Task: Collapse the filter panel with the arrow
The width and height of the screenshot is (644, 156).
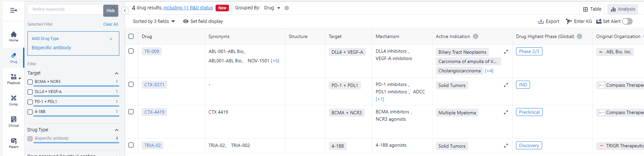Action: [125, 11]
